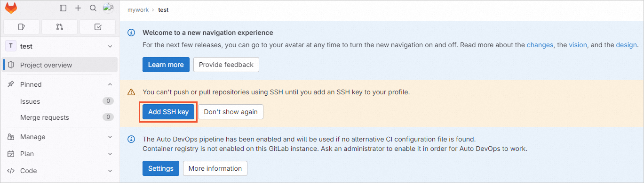
Task: Click Don't show again button
Action: click(231, 112)
